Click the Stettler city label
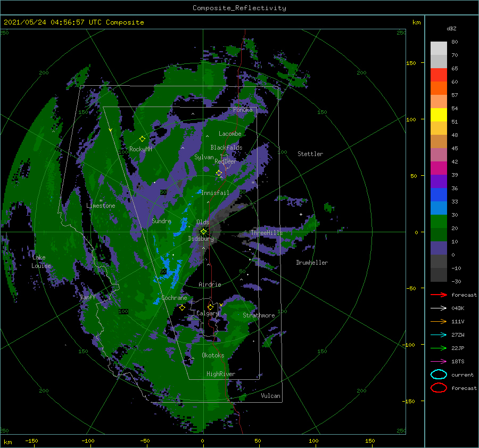This screenshot has width=479, height=448. pyautogui.click(x=310, y=154)
